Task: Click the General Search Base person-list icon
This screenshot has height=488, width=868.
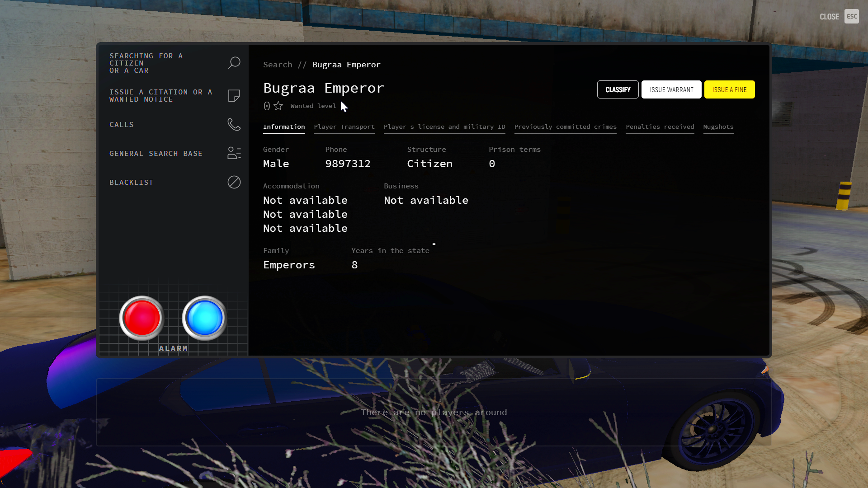Action: (x=234, y=153)
